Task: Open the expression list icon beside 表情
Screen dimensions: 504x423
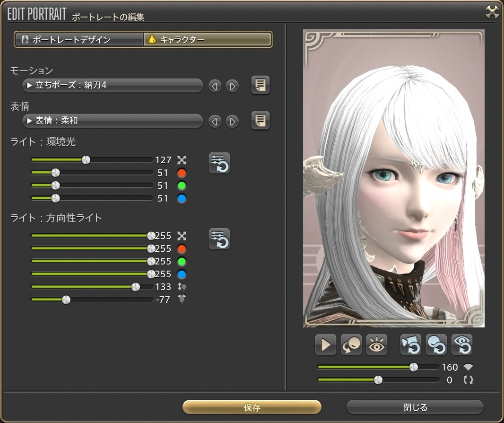Action: point(260,121)
